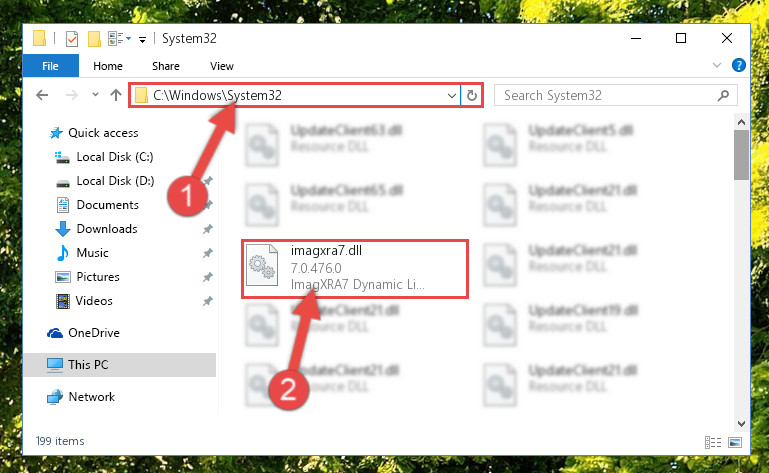Open Explorer help question mark icon

(738, 65)
